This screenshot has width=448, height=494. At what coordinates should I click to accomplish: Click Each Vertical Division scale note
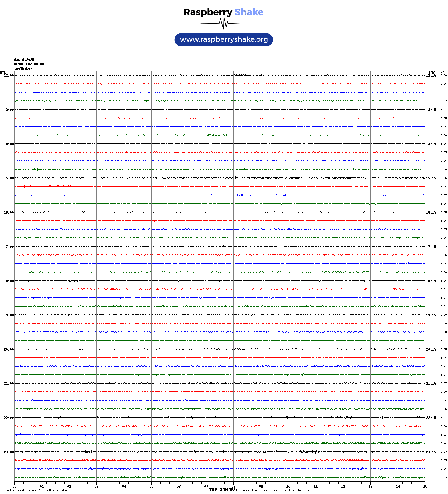pyautogui.click(x=36, y=490)
